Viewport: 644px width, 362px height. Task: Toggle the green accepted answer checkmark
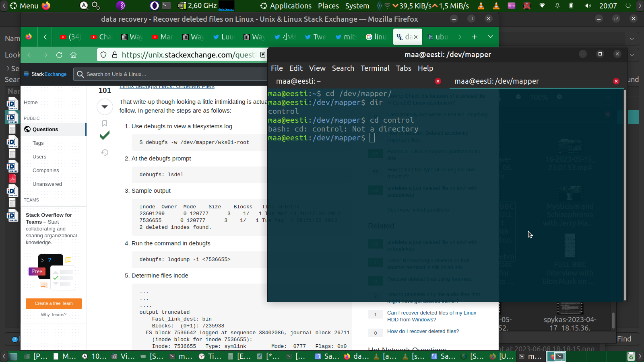point(105,136)
